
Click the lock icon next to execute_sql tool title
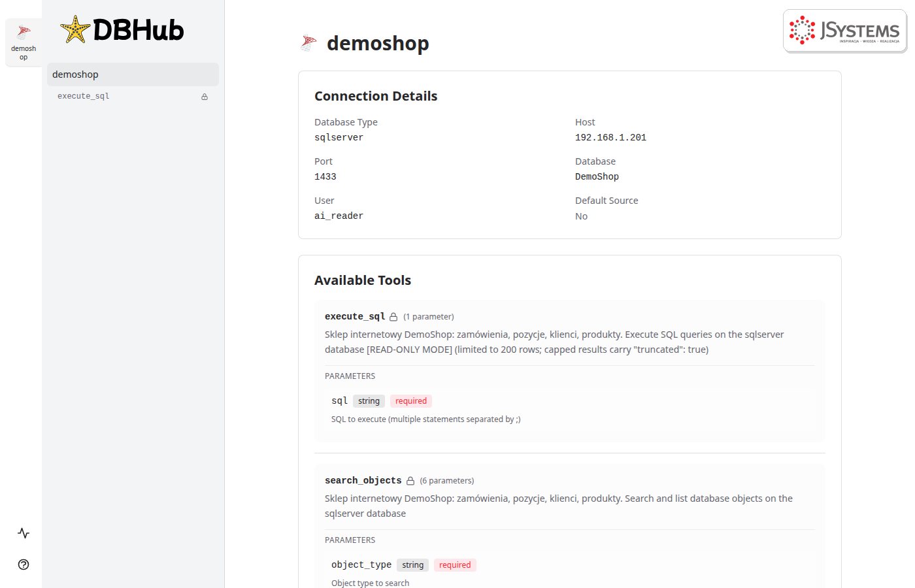393,317
